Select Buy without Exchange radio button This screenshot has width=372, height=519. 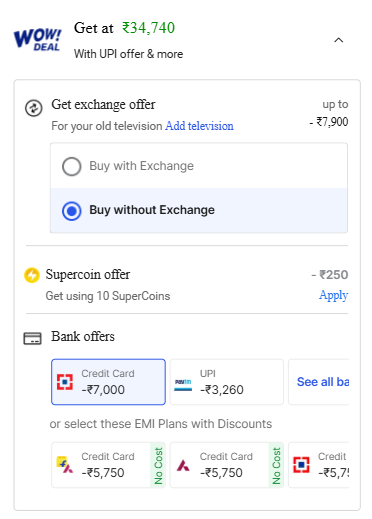(72, 211)
